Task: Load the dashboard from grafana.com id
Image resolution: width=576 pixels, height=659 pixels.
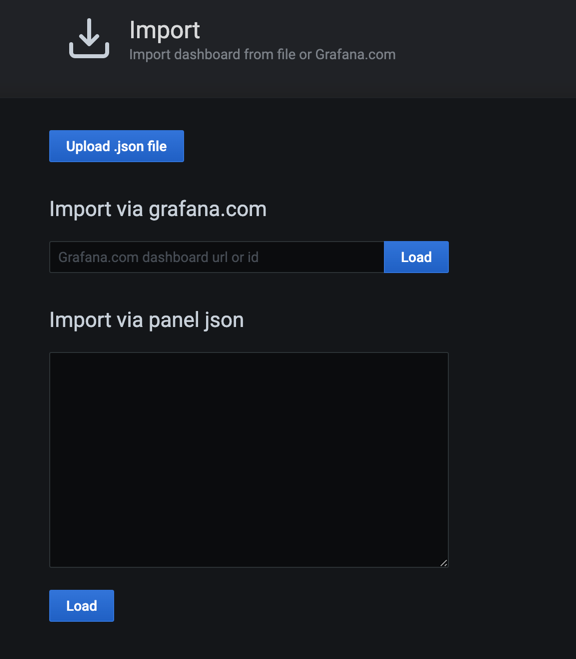Action: tap(416, 257)
